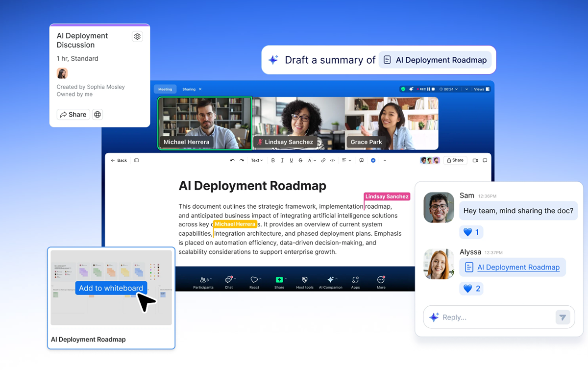The height and width of the screenshot is (392, 588).
Task: Expand the Share options caret
Action: pyautogui.click(x=286, y=279)
